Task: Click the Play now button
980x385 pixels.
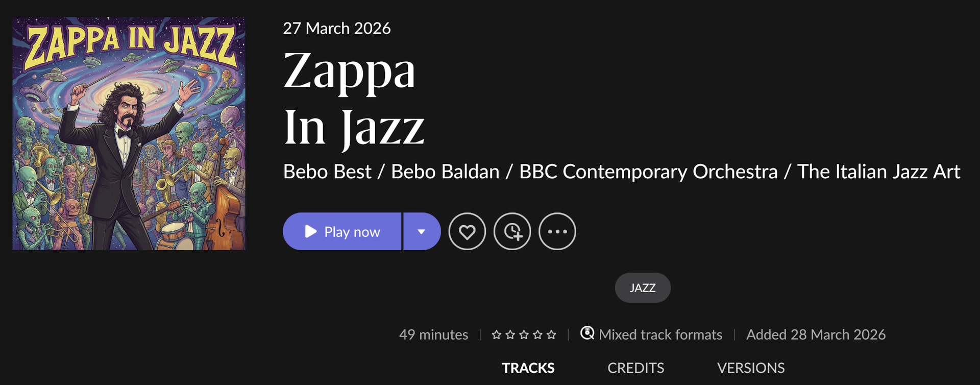Action: pos(342,232)
